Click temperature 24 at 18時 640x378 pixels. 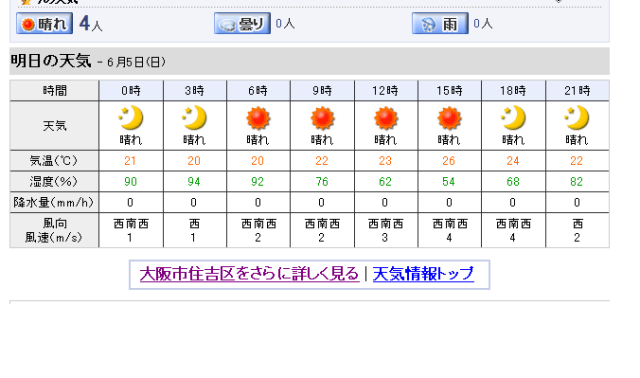(513, 161)
